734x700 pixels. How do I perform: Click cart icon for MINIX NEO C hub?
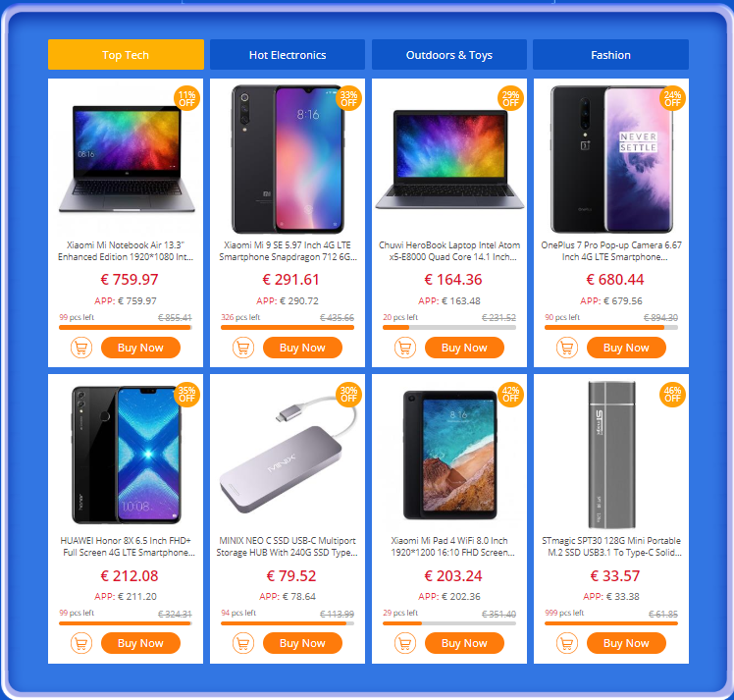coord(243,643)
